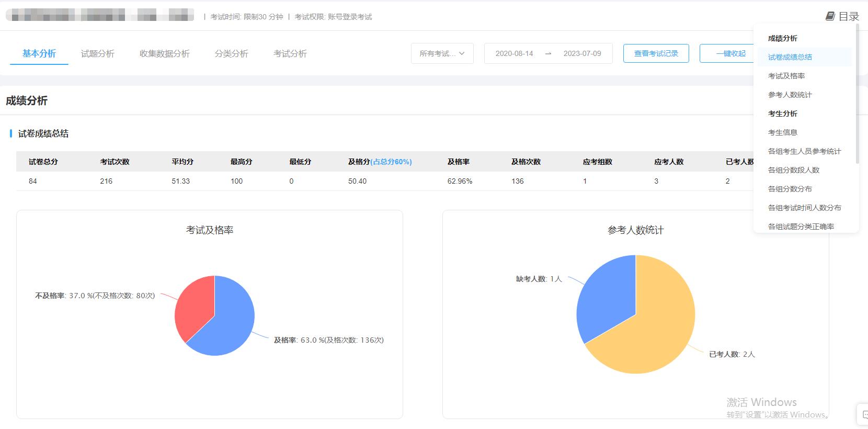868x429 pixels.
Task: Click the 考试次数 value 216
Action: [106, 181]
